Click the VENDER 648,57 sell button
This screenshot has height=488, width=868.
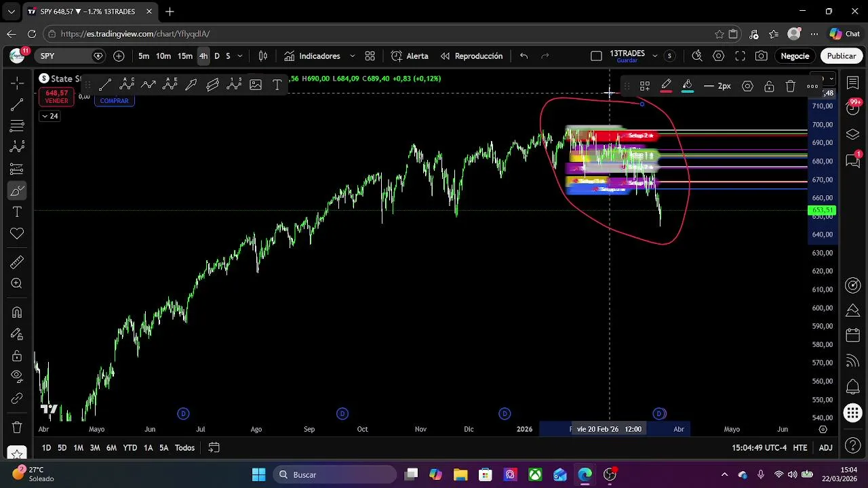pyautogui.click(x=56, y=97)
